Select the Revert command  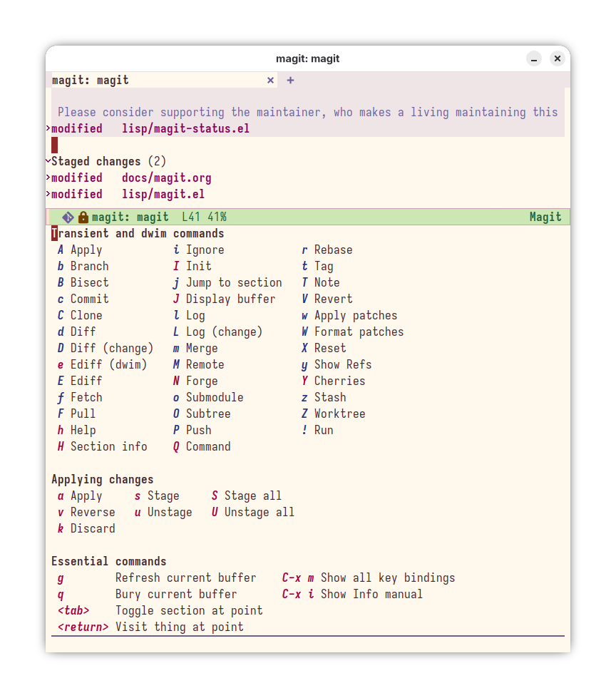(x=327, y=299)
